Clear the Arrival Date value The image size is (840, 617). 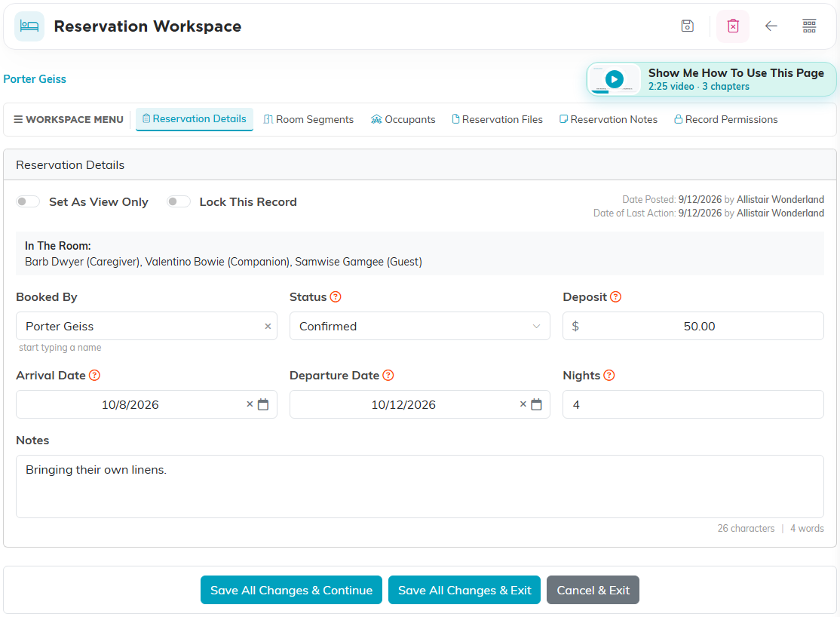pyautogui.click(x=250, y=404)
